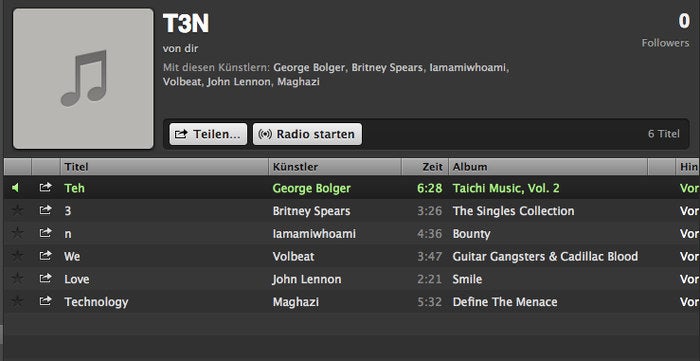Star the track Love by John Lennon

click(x=17, y=278)
